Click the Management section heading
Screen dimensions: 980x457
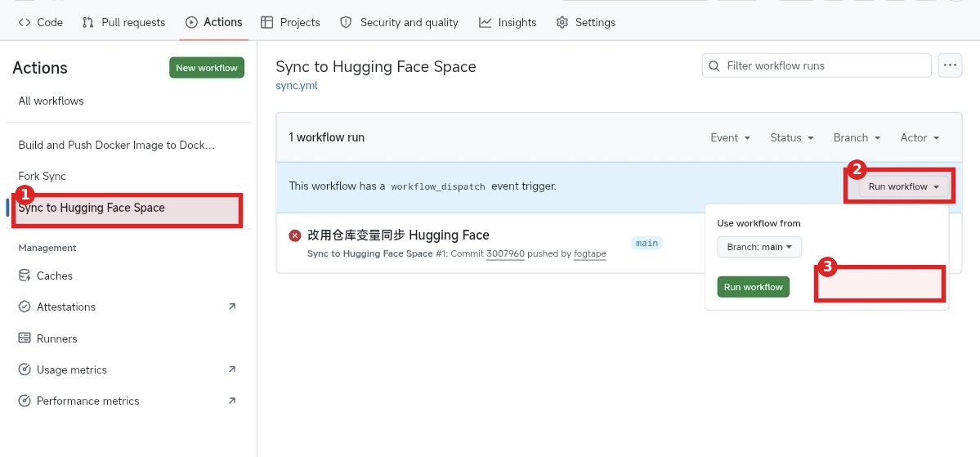point(47,249)
